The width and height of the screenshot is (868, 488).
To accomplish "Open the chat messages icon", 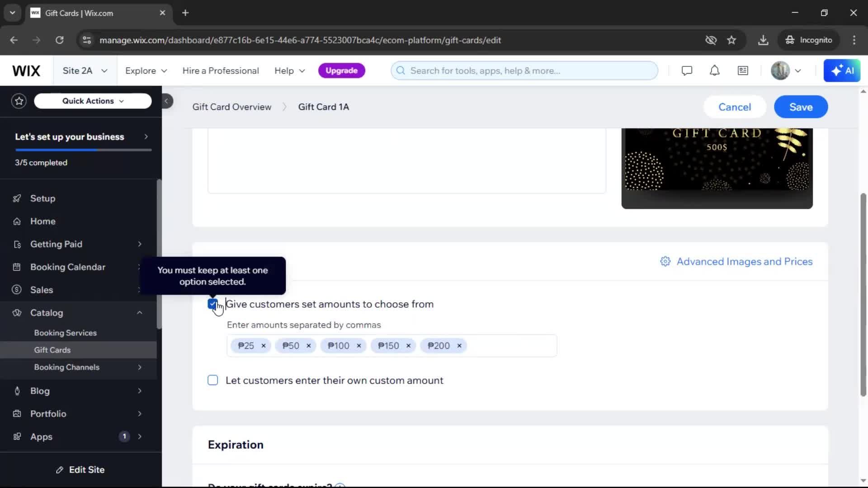I will tap(687, 71).
